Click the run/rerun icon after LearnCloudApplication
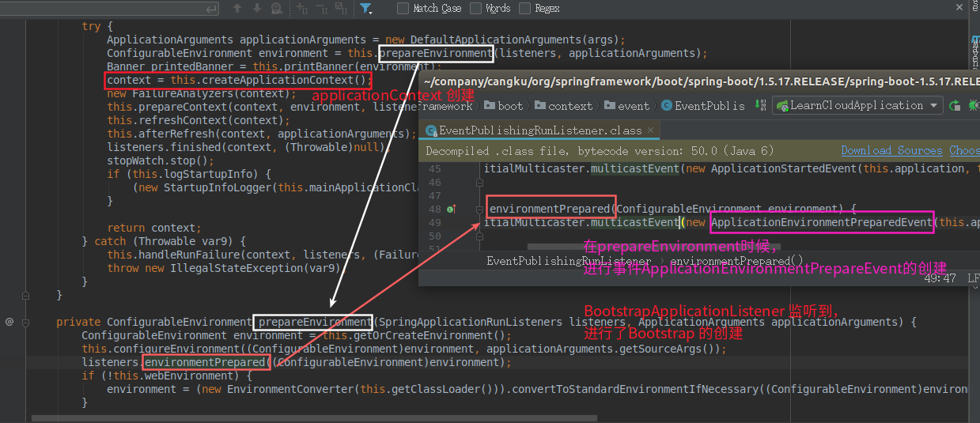This screenshot has height=423, width=980. (955, 105)
